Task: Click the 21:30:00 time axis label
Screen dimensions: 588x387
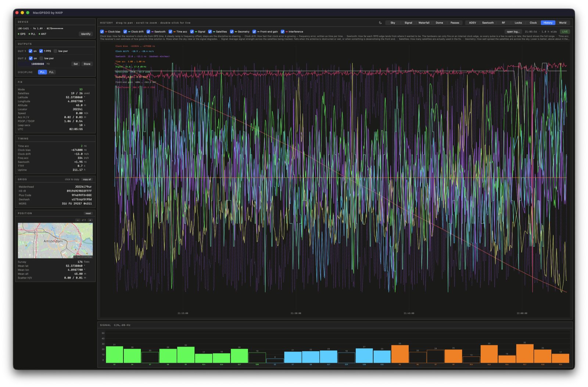Action: click(296, 313)
